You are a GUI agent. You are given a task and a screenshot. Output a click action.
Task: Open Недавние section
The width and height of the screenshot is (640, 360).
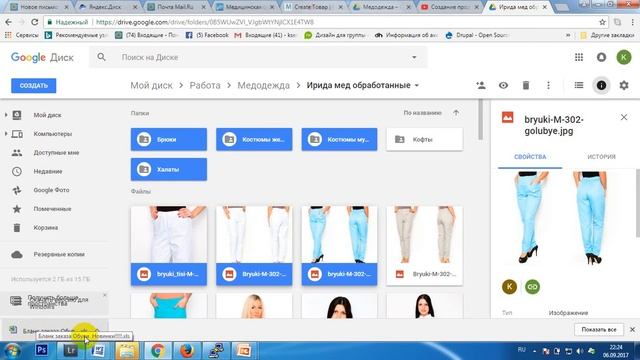[x=48, y=171]
